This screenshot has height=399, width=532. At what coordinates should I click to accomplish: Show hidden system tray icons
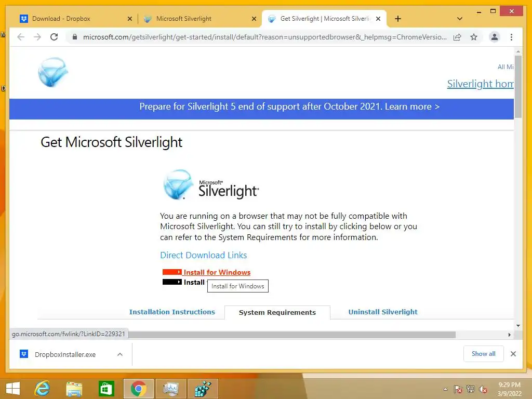click(x=445, y=389)
